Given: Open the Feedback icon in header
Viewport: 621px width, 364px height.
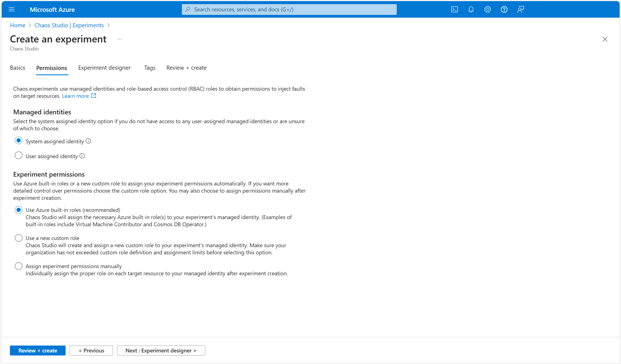Looking at the screenshot, I should [x=520, y=10].
